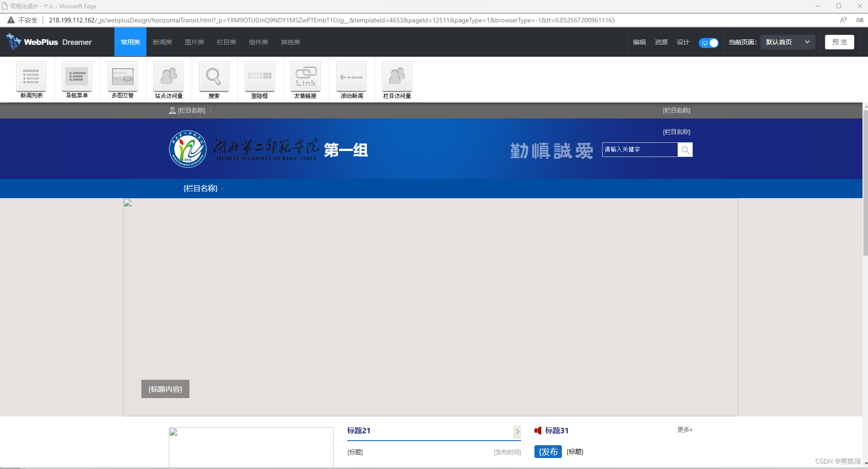Click the search magnifier in banner search box

tap(685, 150)
